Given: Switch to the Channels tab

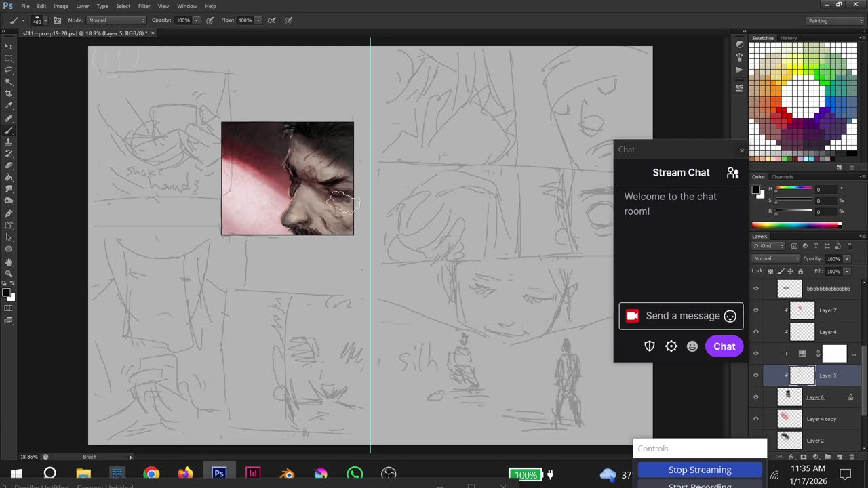Looking at the screenshot, I should pos(783,177).
